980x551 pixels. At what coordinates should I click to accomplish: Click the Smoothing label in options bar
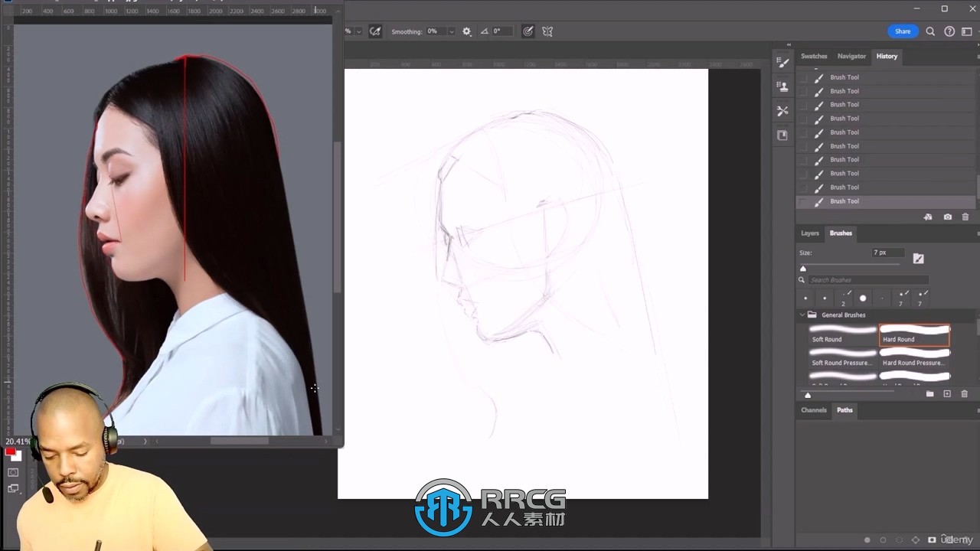pos(407,31)
